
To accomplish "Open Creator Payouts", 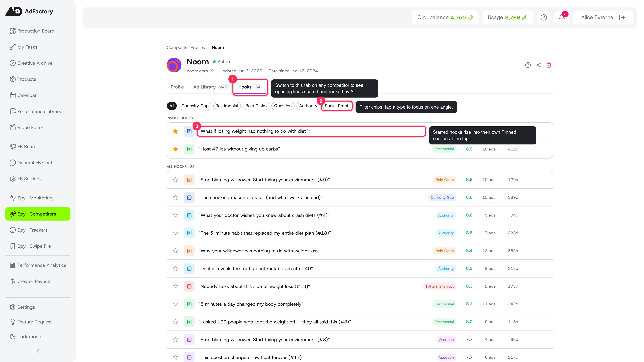I will (38, 281).
